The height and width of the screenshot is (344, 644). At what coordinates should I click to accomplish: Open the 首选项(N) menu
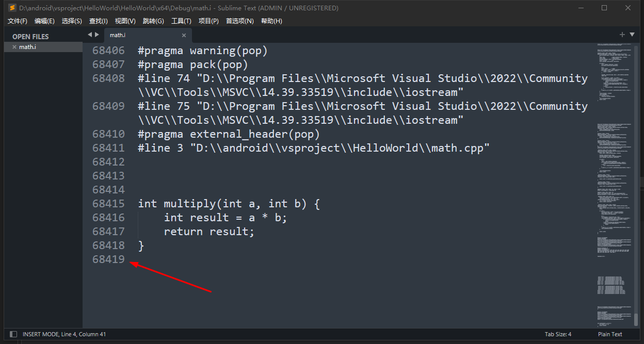tap(240, 21)
